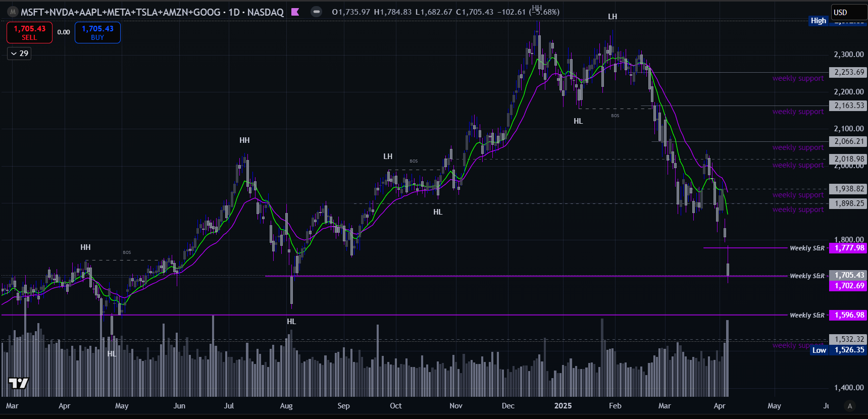Click Weekly S&R label beside 1,596.98

click(x=807, y=315)
